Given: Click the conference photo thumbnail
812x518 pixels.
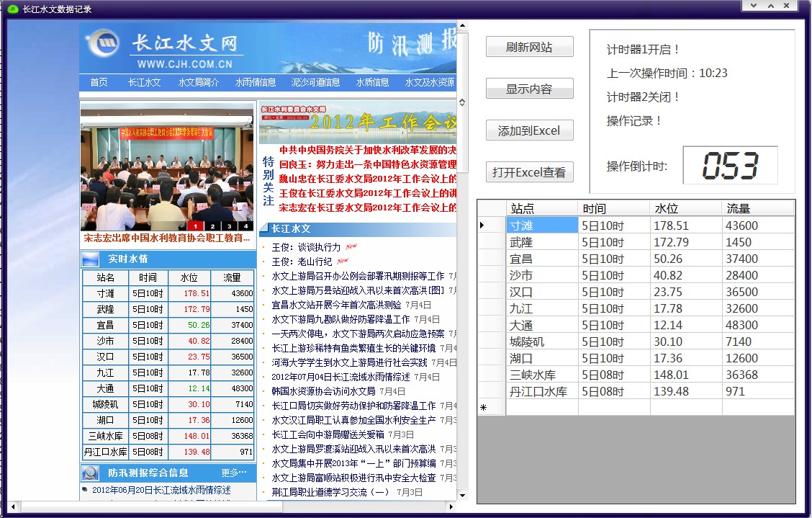Looking at the screenshot, I should tap(167, 166).
